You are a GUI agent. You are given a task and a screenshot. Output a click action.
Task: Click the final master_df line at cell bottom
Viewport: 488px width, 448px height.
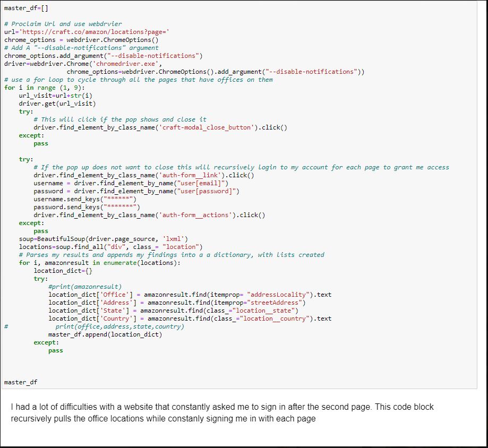click(x=21, y=382)
